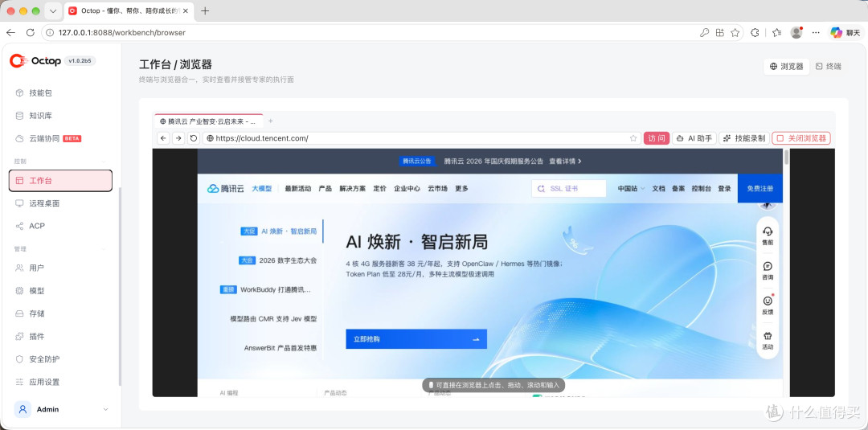Click the embedded browser forward arrow
The image size is (868, 430).
point(178,138)
